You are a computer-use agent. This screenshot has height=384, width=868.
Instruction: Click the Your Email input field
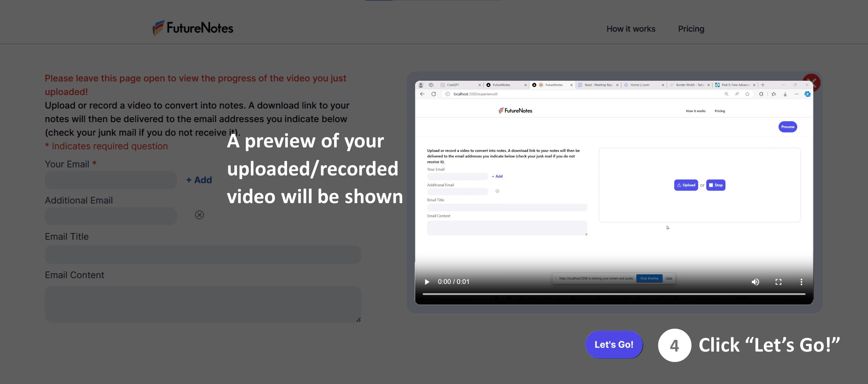110,180
